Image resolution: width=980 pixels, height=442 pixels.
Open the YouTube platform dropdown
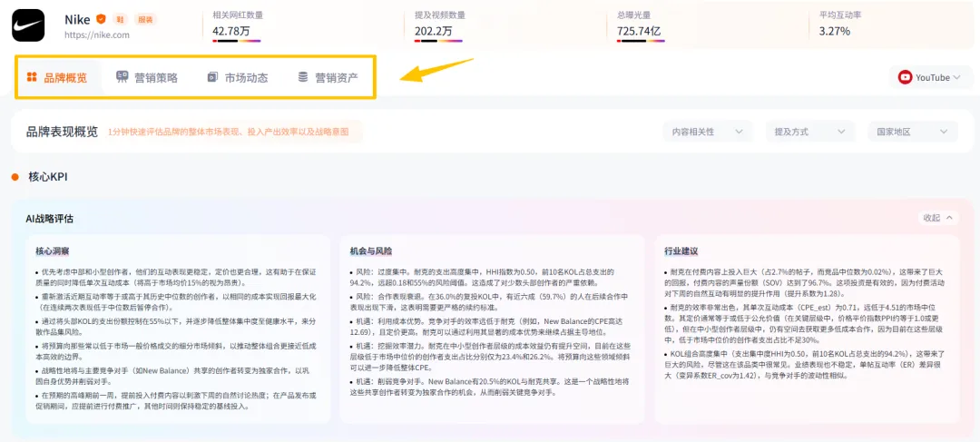point(931,77)
